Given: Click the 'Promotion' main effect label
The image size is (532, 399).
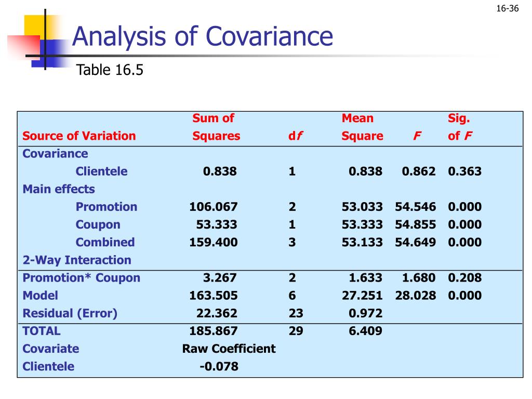Looking at the screenshot, I should pos(106,207).
